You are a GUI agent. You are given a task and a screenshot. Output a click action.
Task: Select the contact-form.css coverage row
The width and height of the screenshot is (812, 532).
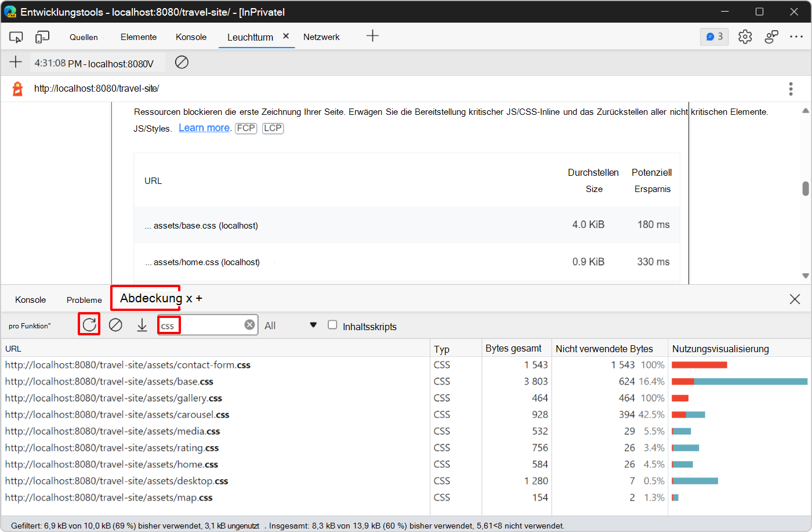click(x=128, y=365)
